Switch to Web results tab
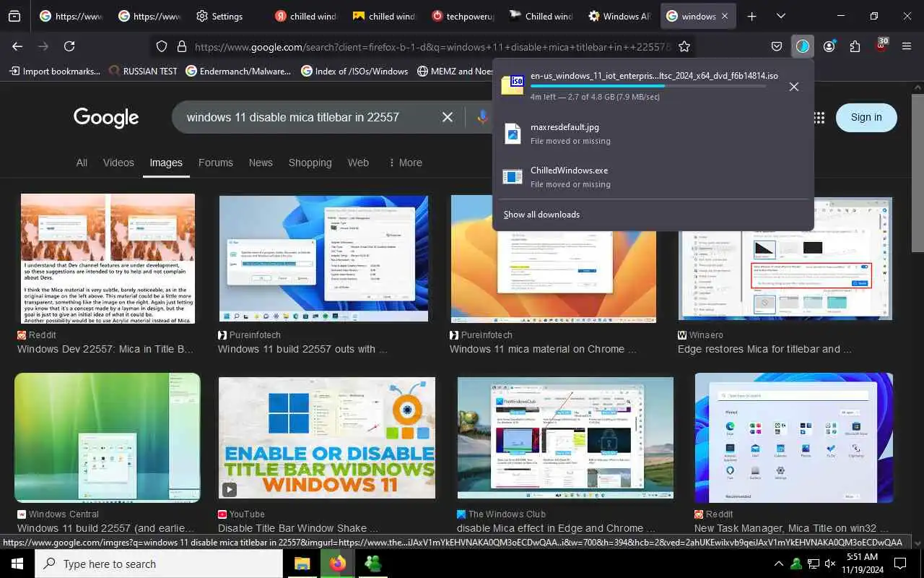The width and height of the screenshot is (924, 578). click(x=358, y=163)
